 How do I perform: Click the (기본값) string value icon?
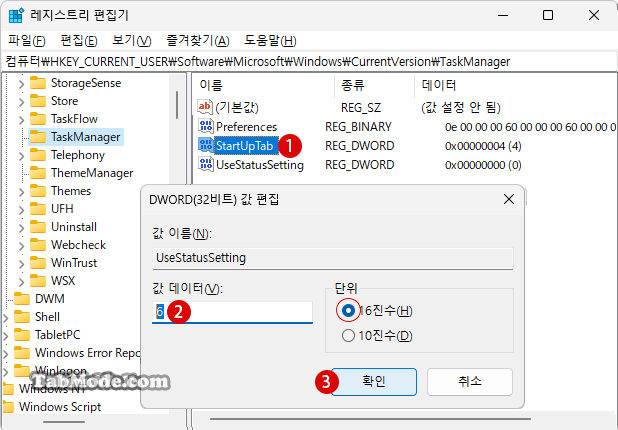[x=205, y=107]
